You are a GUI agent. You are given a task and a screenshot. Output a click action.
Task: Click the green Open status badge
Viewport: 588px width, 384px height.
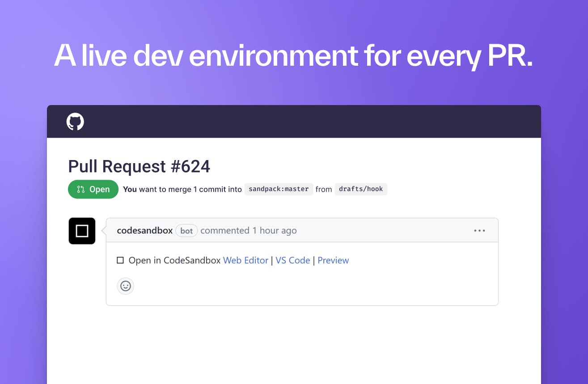(93, 189)
